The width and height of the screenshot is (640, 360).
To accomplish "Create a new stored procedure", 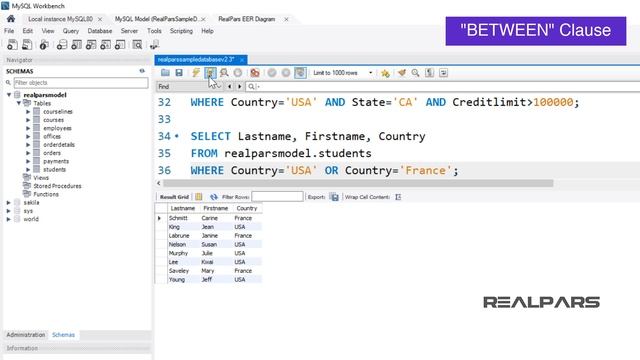I will coord(105,44).
